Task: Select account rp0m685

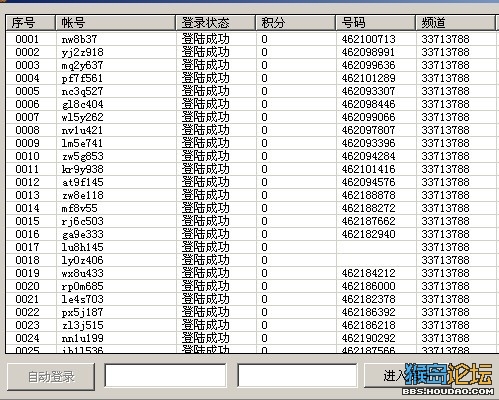Action: [82, 286]
